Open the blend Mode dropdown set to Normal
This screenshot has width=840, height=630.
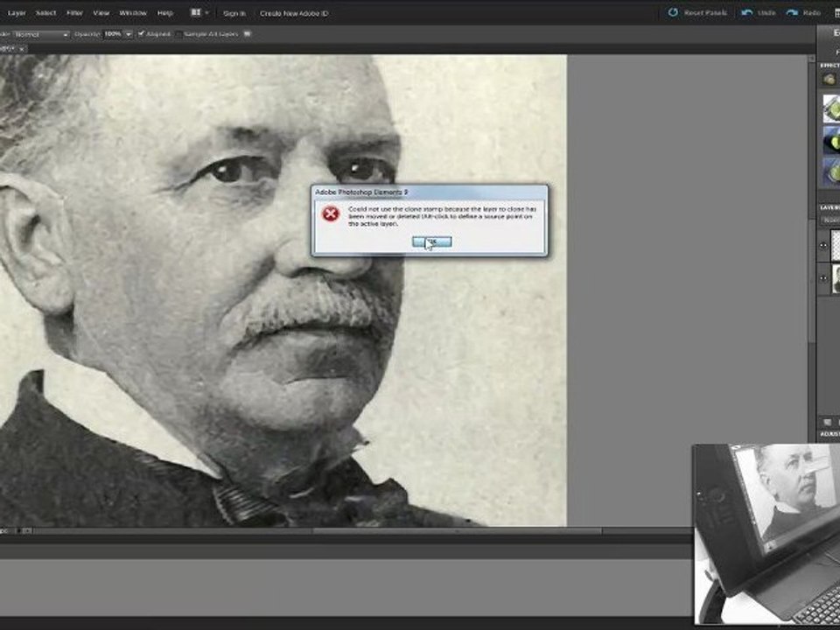[x=41, y=34]
